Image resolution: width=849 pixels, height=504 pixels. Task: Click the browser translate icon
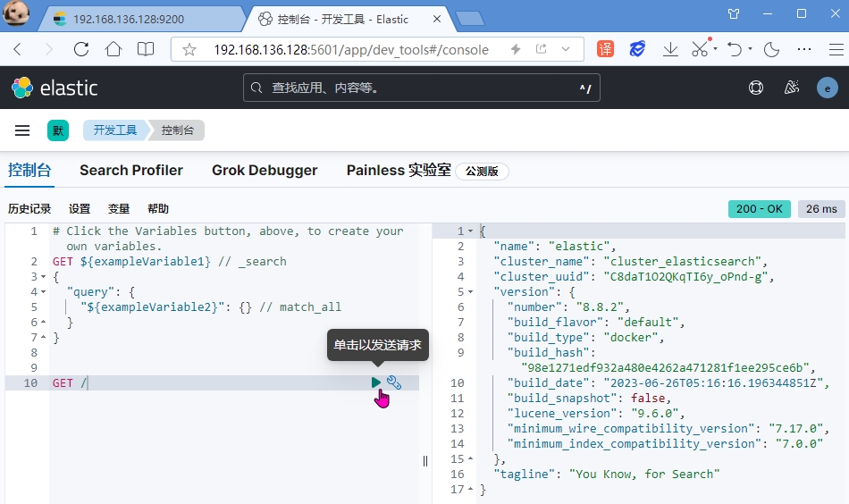pos(605,49)
